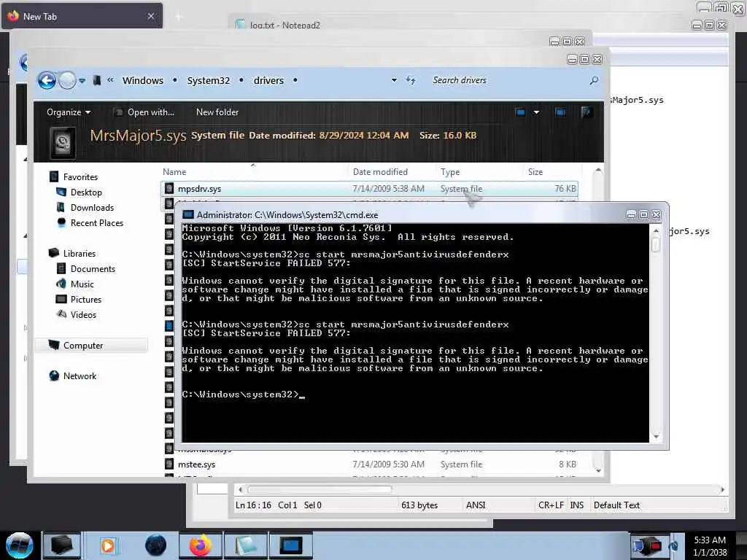
Task: Click Open with... toolbar button
Action: coord(144,112)
